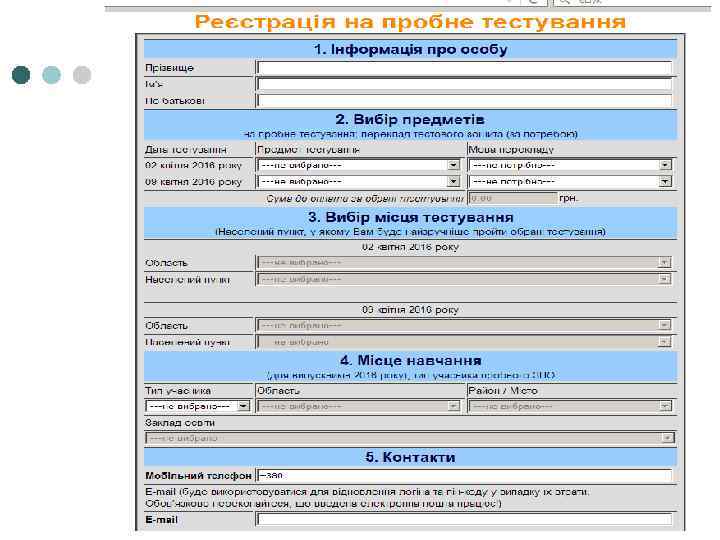Click heading 4. Місце навчання

click(411, 360)
